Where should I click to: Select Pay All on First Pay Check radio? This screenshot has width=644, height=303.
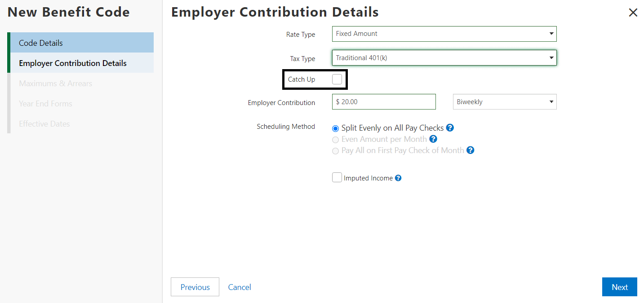(x=335, y=151)
